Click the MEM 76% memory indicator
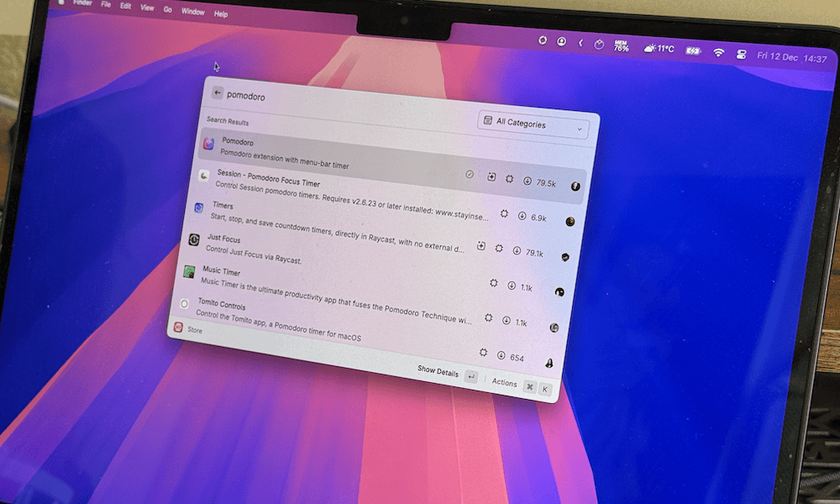840x504 pixels. 622,46
